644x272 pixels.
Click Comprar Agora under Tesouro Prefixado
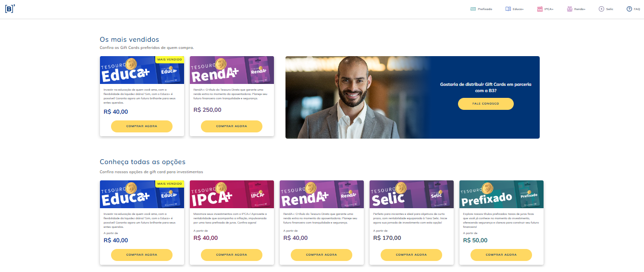pyautogui.click(x=501, y=255)
